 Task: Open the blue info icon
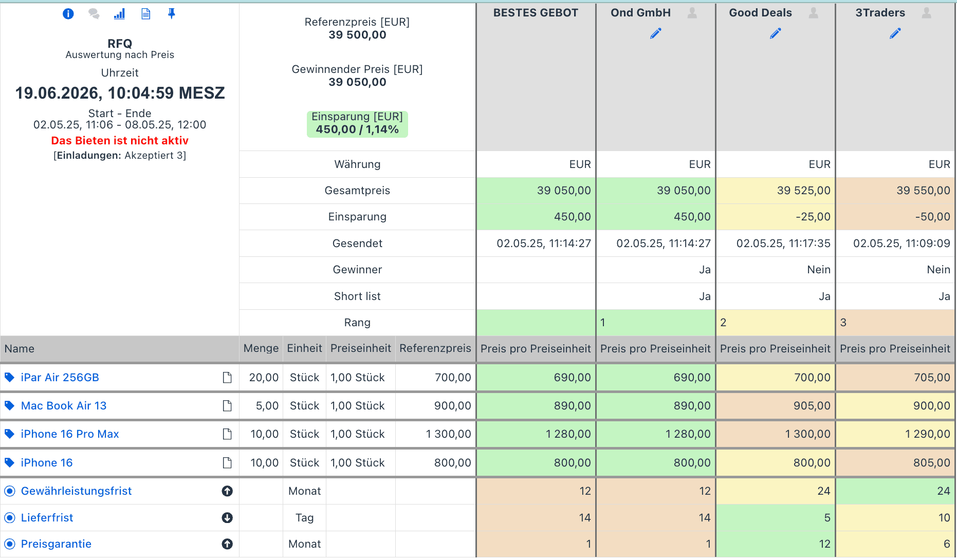point(68,14)
